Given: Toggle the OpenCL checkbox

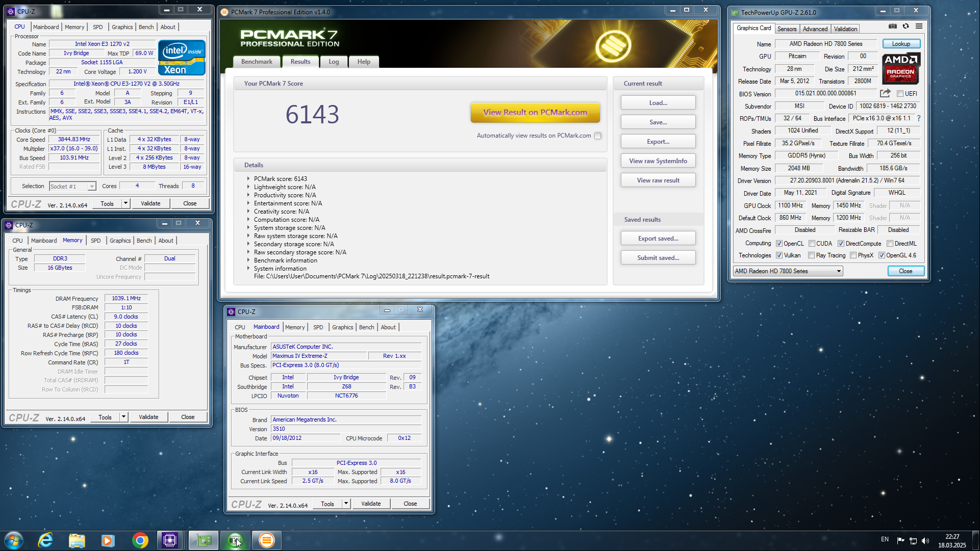Looking at the screenshot, I should pyautogui.click(x=779, y=244).
